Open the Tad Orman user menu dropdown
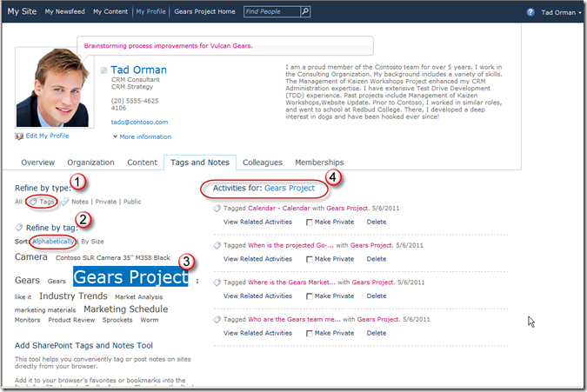 point(561,13)
